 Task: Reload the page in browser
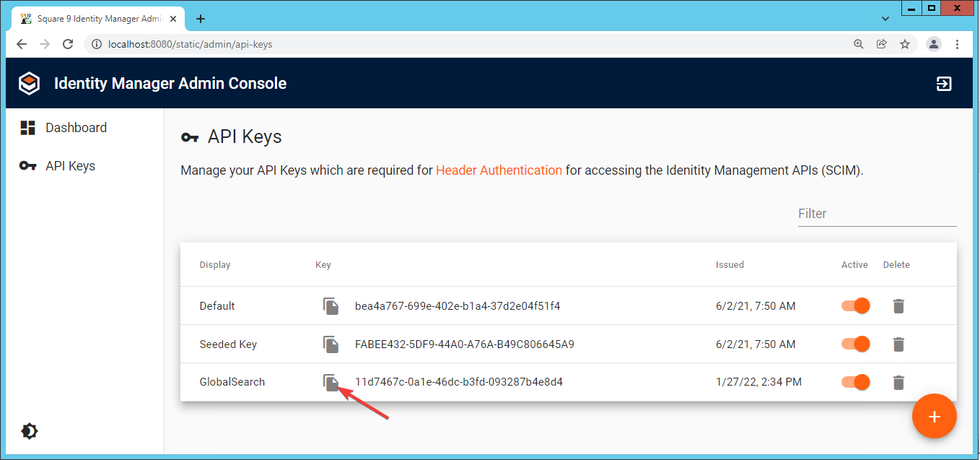coord(68,44)
